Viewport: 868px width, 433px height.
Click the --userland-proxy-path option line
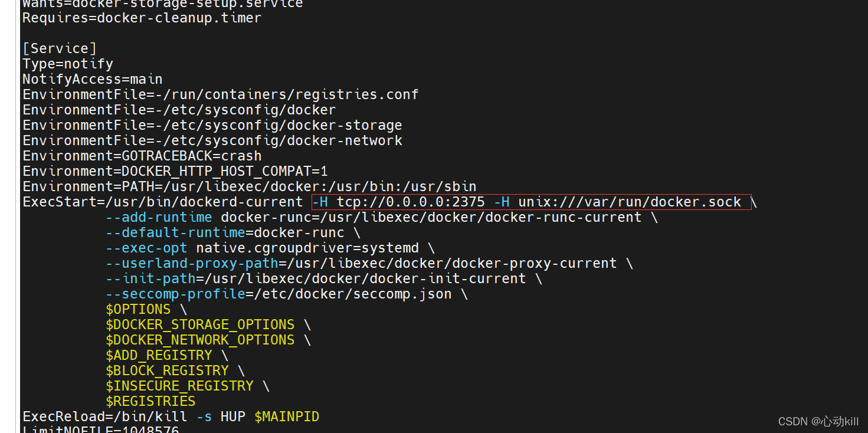click(369, 263)
